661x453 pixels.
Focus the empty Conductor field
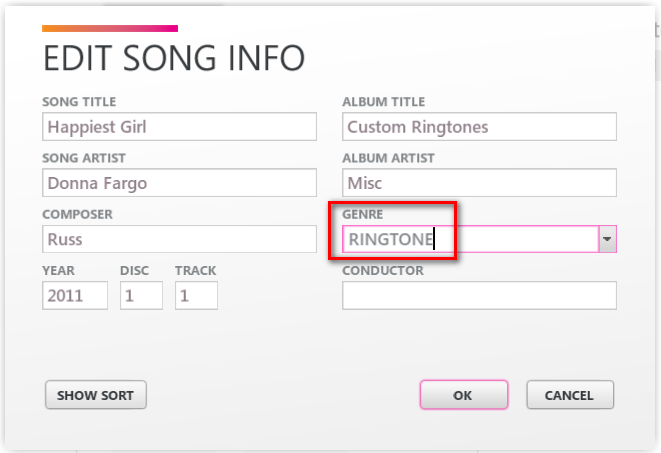coord(479,296)
